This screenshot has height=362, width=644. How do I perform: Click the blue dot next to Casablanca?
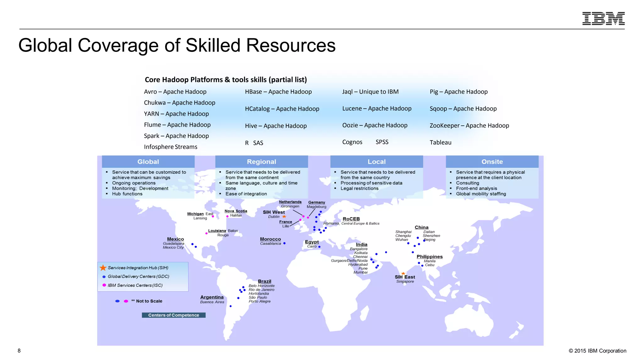284,243
